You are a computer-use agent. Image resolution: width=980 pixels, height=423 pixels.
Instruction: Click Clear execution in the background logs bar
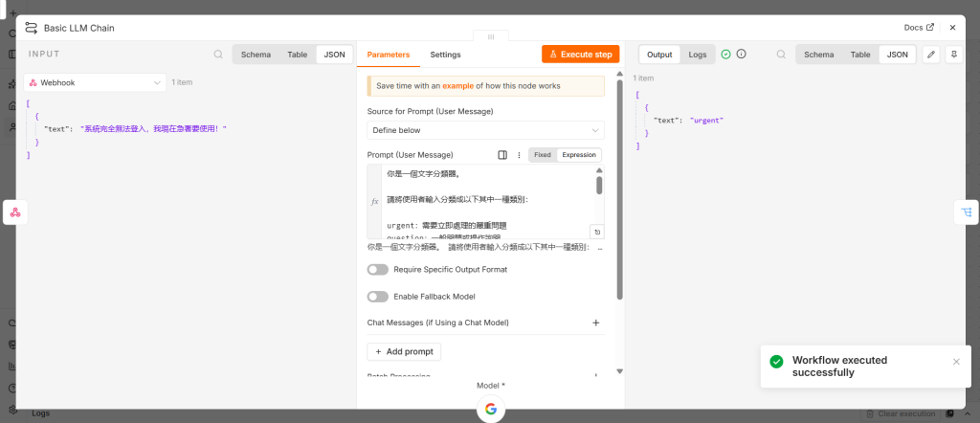[x=902, y=413]
